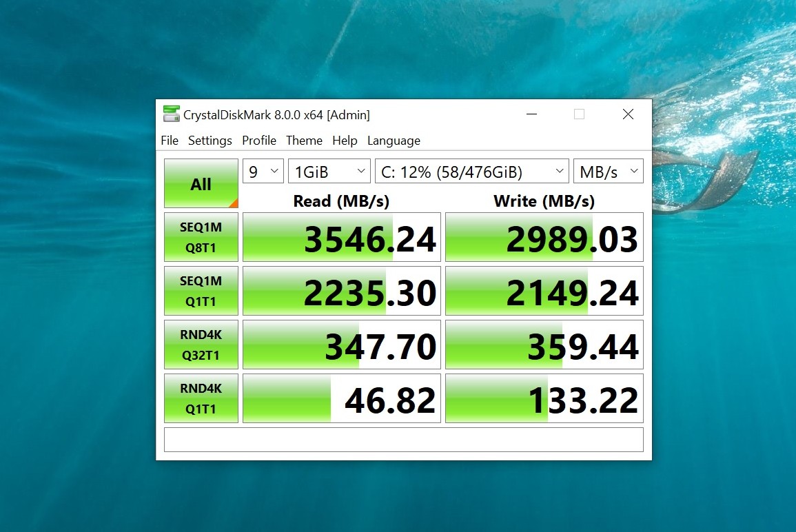This screenshot has width=796, height=532.
Task: Click the Read (MB/s) column header
Action: pos(341,201)
